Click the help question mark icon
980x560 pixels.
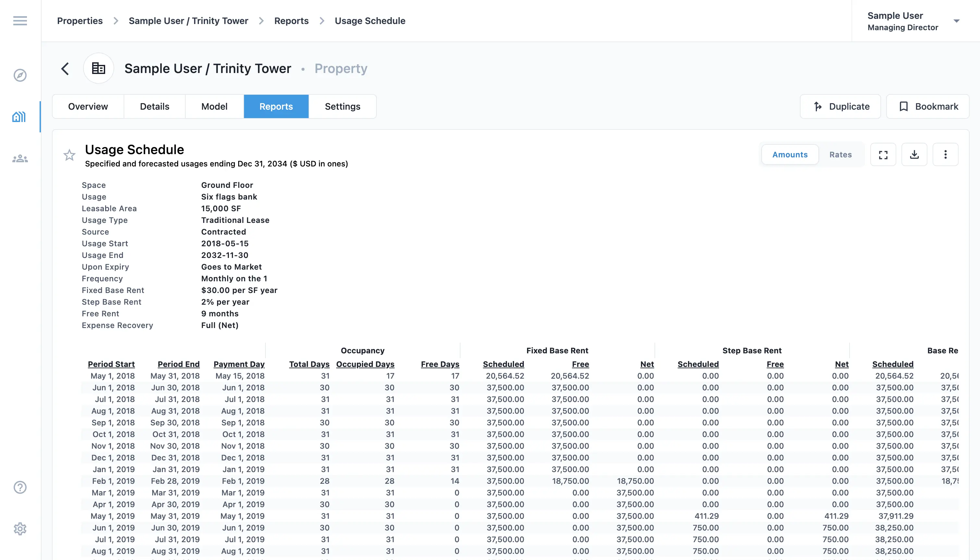click(x=20, y=487)
